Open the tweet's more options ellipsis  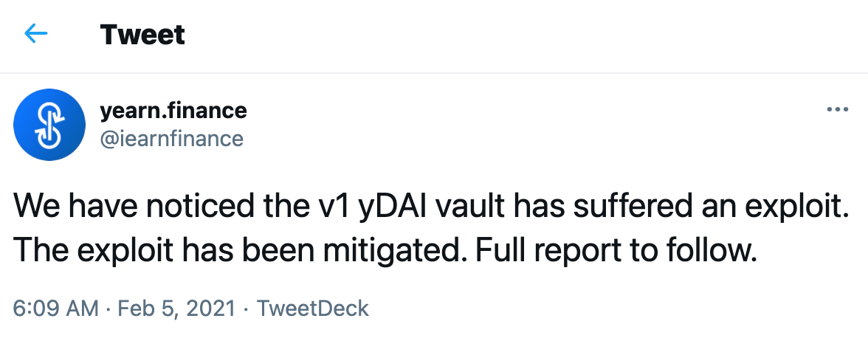coord(837,110)
